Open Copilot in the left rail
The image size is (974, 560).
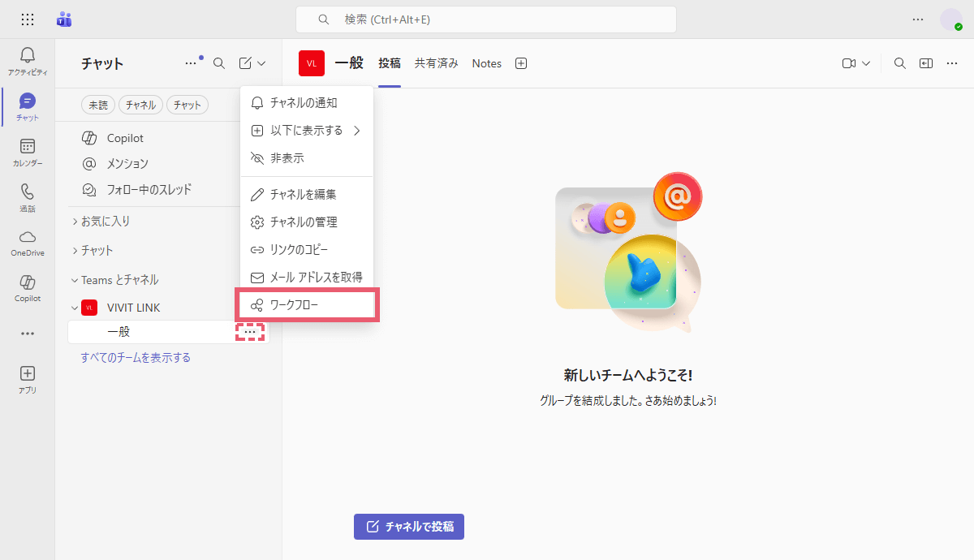pos(27,287)
